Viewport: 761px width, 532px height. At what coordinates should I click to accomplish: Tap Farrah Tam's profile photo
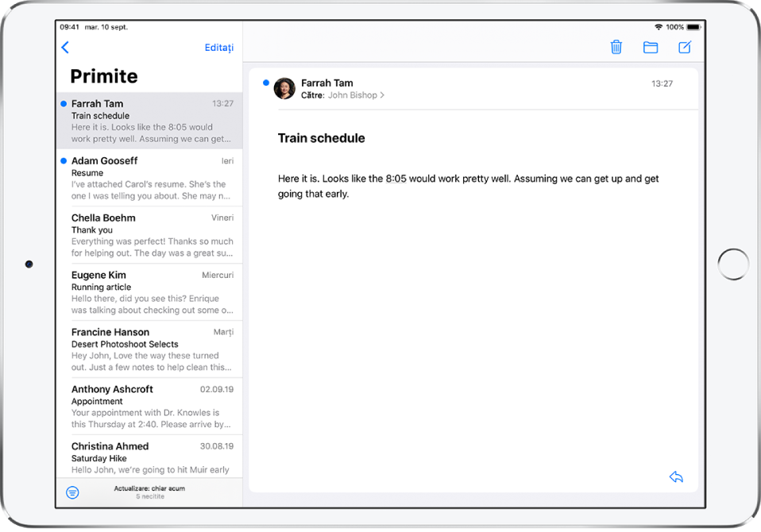click(284, 88)
